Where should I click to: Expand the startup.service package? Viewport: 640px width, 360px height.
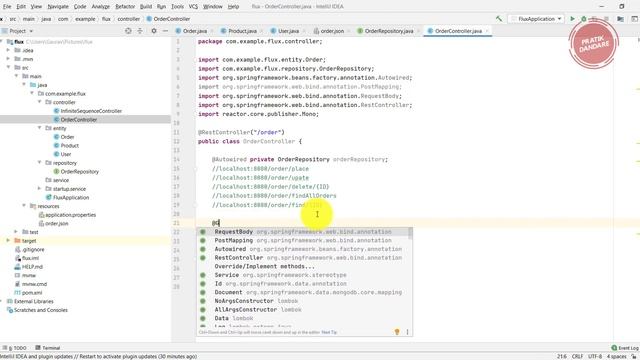click(x=40, y=189)
